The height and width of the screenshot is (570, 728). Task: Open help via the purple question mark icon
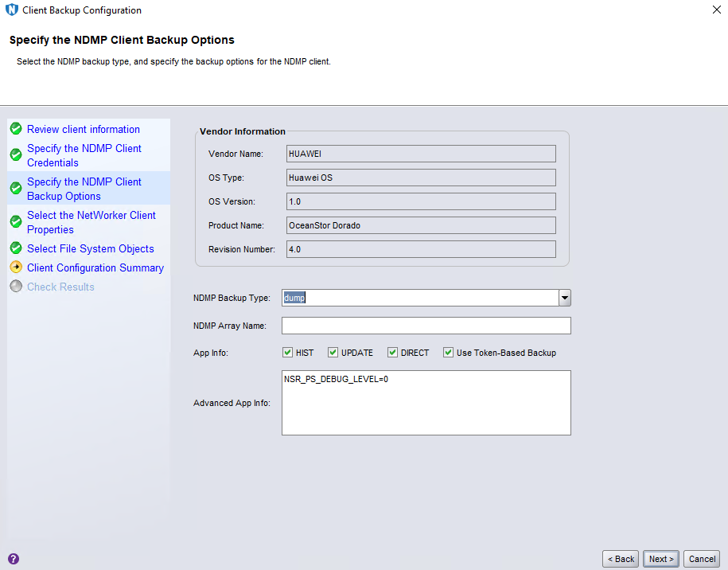[x=14, y=558]
